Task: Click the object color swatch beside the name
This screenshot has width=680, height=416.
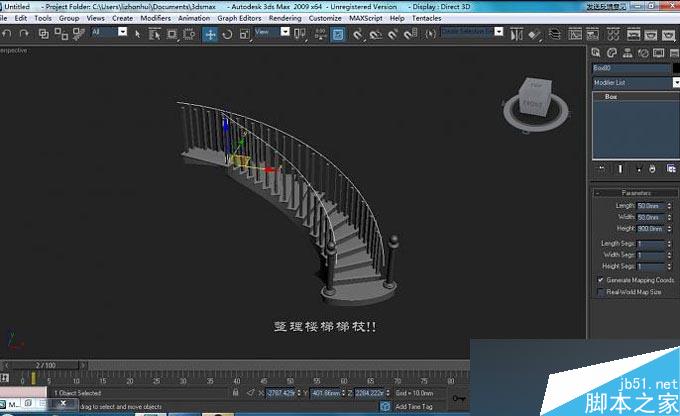Action: coord(676,68)
